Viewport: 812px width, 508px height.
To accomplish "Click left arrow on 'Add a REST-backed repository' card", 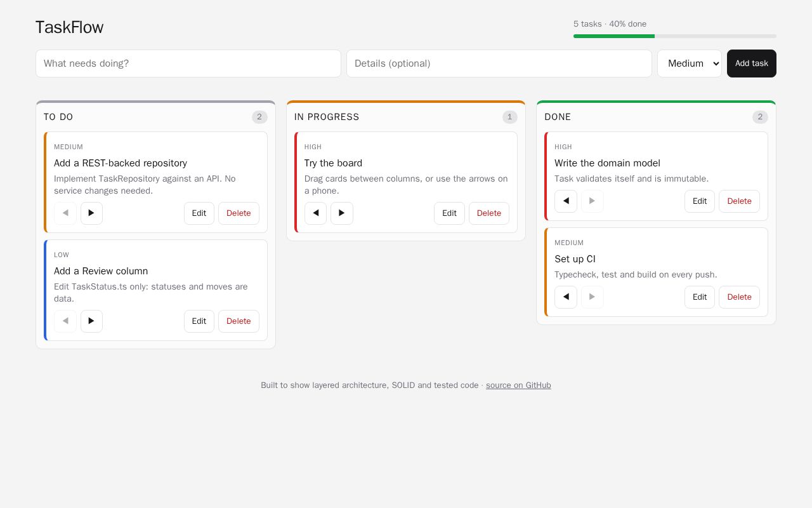I will [65, 213].
